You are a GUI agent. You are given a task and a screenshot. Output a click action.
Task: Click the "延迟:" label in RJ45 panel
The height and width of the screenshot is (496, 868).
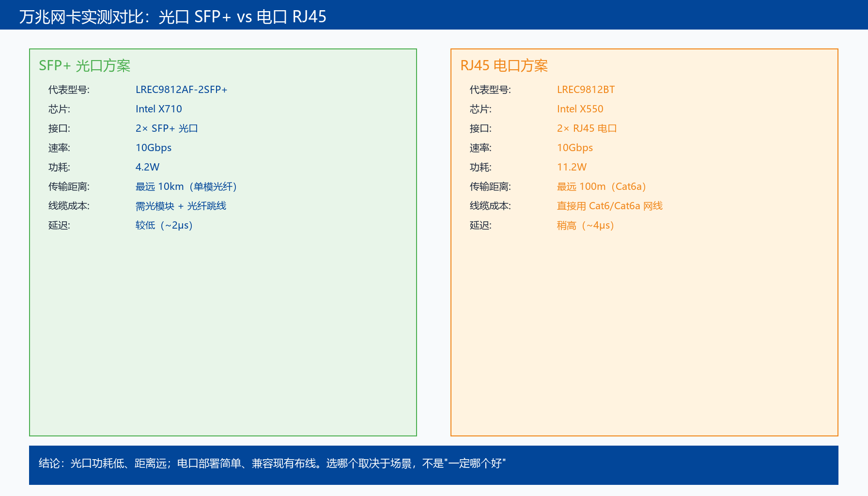(480, 225)
